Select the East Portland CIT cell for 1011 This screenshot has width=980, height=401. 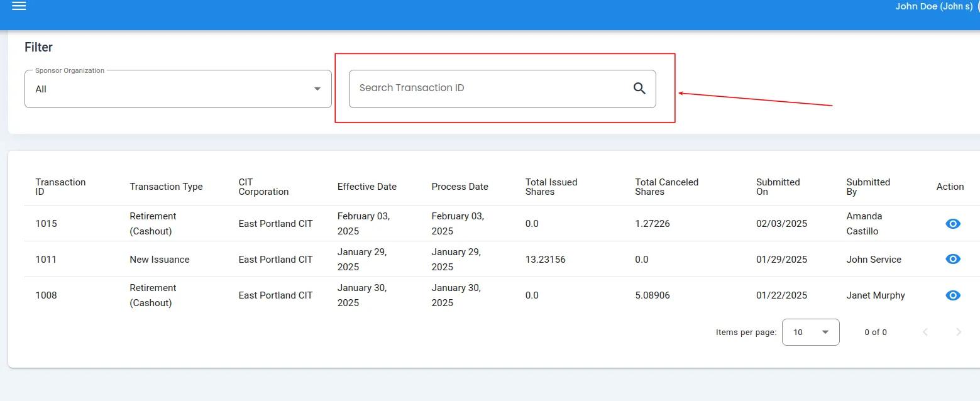pos(275,260)
